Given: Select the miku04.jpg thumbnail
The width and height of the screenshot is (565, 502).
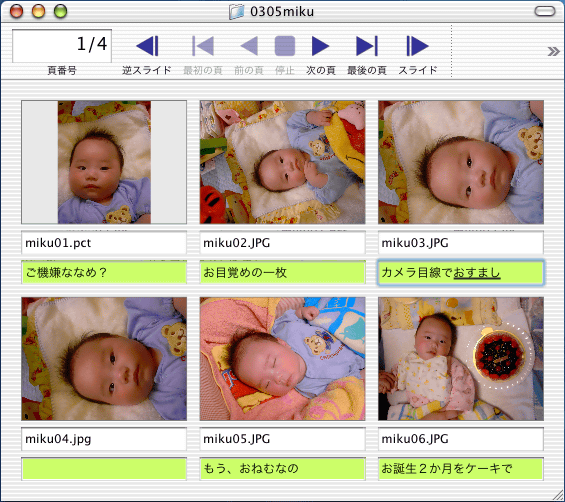Looking at the screenshot, I should click(104, 359).
